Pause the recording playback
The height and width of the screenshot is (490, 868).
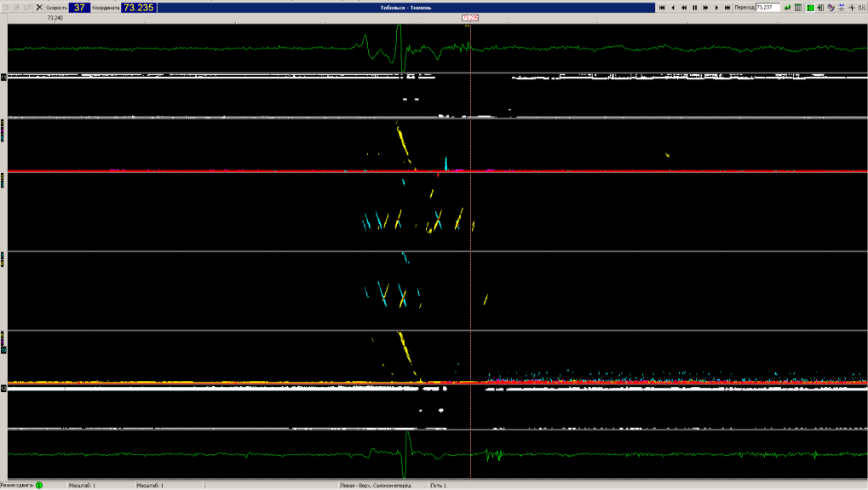point(694,7)
